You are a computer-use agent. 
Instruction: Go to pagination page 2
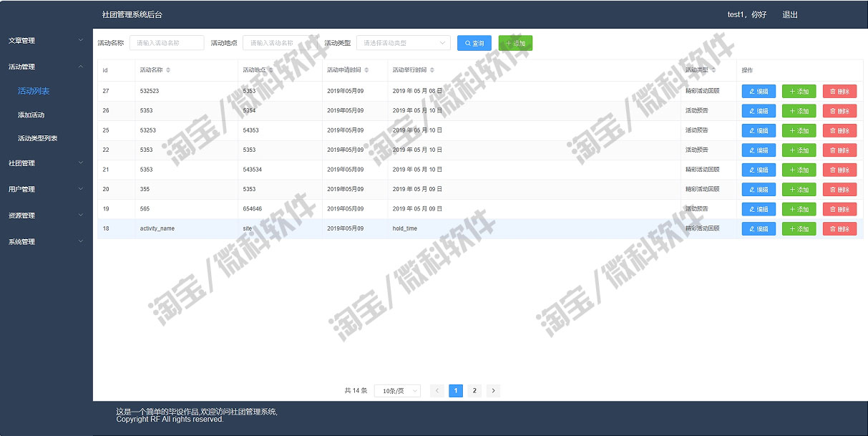point(474,391)
